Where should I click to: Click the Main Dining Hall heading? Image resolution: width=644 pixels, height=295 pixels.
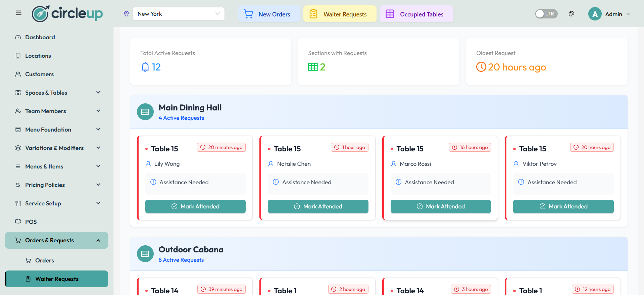[190, 108]
